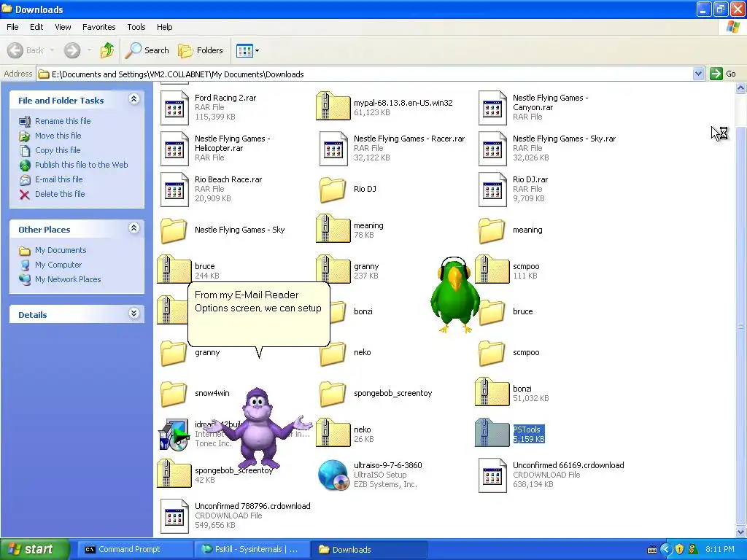Image resolution: width=747 pixels, height=560 pixels.
Task: Go up one folder level
Action: 107,50
